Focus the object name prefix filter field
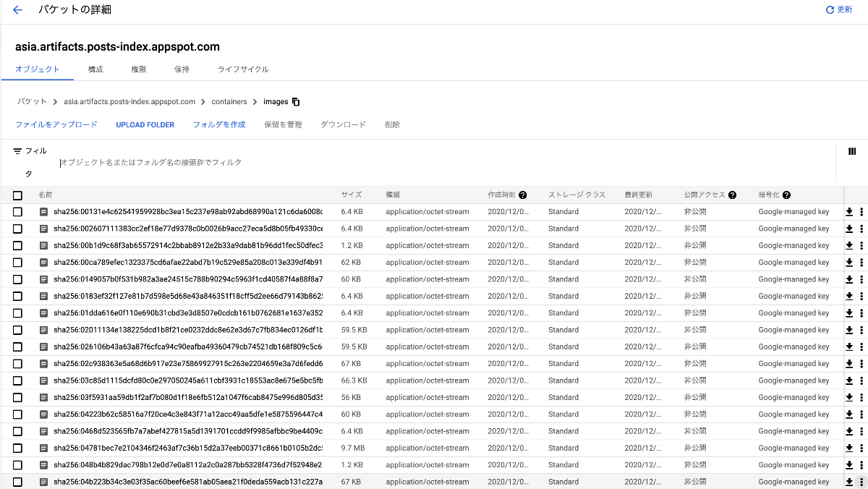Image resolution: width=868 pixels, height=489 pixels. (445, 163)
